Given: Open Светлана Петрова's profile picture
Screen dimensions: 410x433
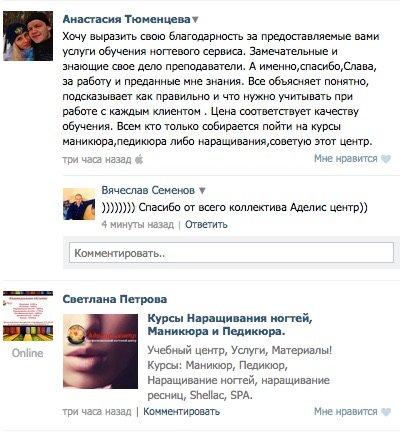Looking at the screenshot, I should pyautogui.click(x=28, y=316).
